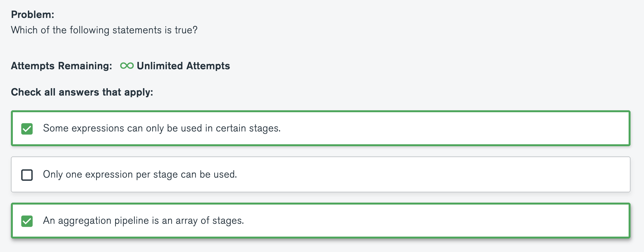Screen dimensions: 644x252
Task: Click the 'Check all answers that apply:' label
Action: pos(82,92)
